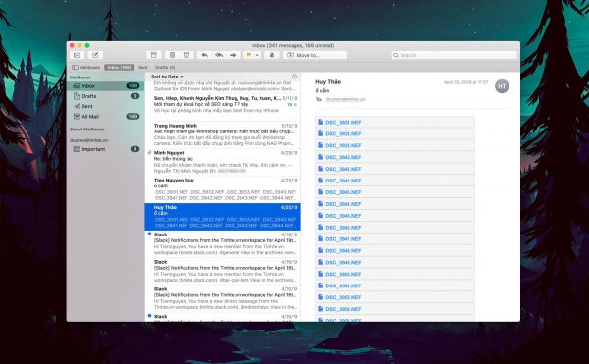Image resolution: width=589 pixels, height=364 pixels.
Task: Open the Slack email dated 4/19/19
Action: coord(223,244)
